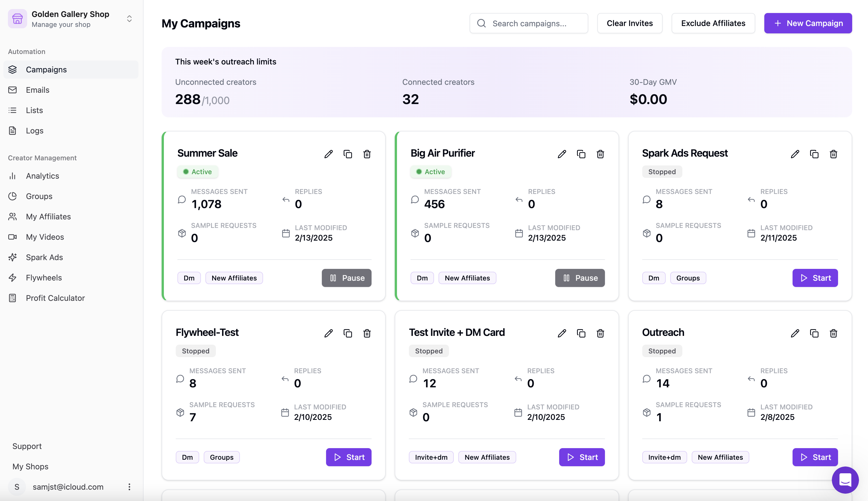Open the Spark Ads sidebar item
The image size is (868, 501).
[44, 257]
